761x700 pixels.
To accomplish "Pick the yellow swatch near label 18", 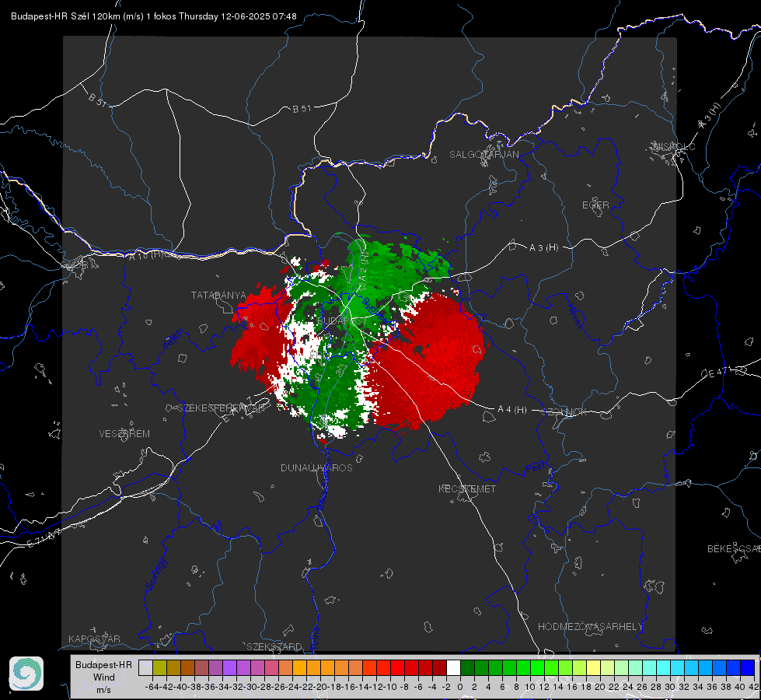I will pos(593,668).
